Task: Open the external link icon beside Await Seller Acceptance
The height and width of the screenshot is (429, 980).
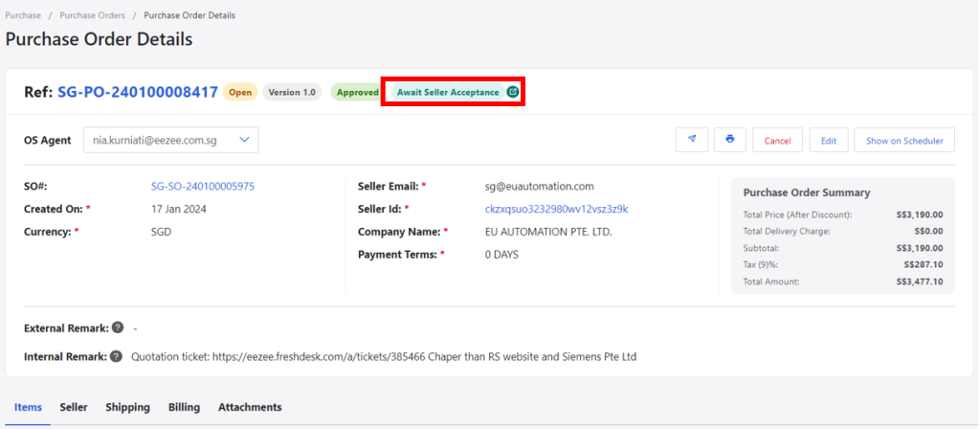Action: [513, 92]
